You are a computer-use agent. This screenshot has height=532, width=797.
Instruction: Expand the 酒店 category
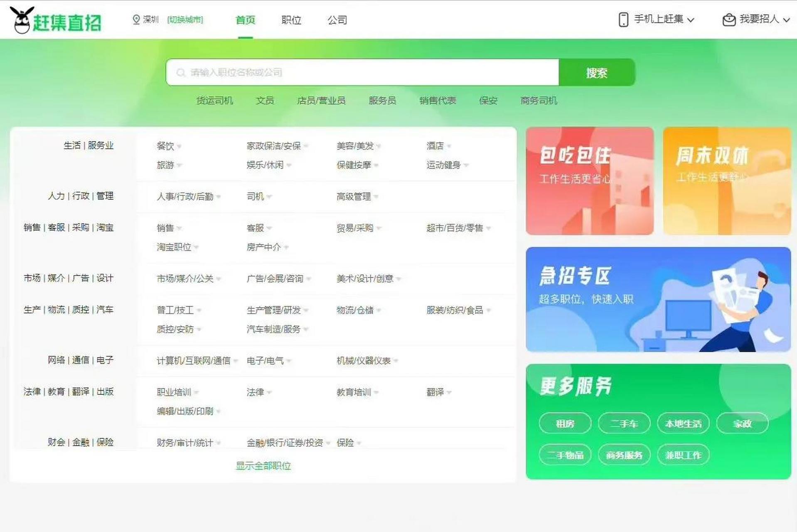click(438, 146)
